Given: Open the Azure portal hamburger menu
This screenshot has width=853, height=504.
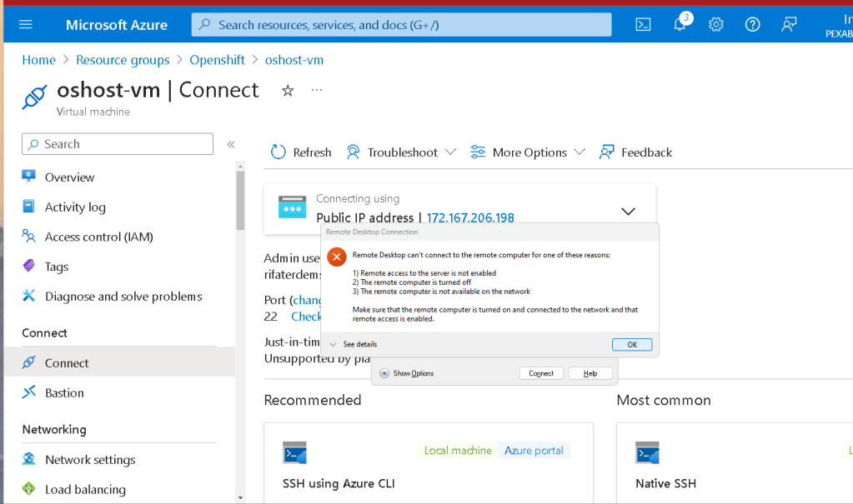Looking at the screenshot, I should (x=26, y=24).
